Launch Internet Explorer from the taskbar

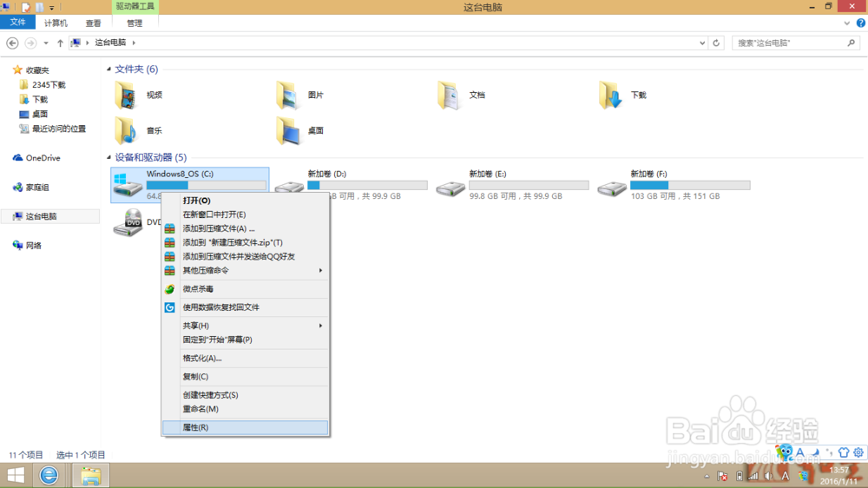[x=49, y=475]
